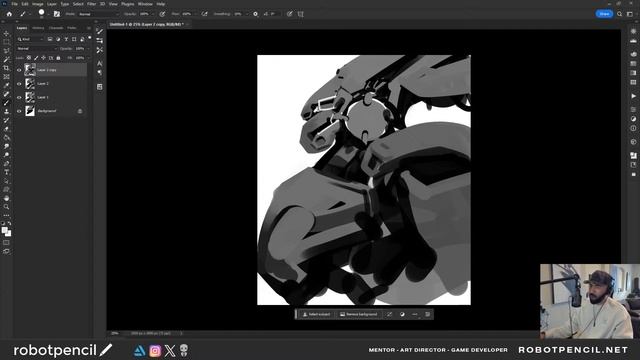This screenshot has height=360, width=640.
Task: Hide the Background layer
Action: (19, 111)
